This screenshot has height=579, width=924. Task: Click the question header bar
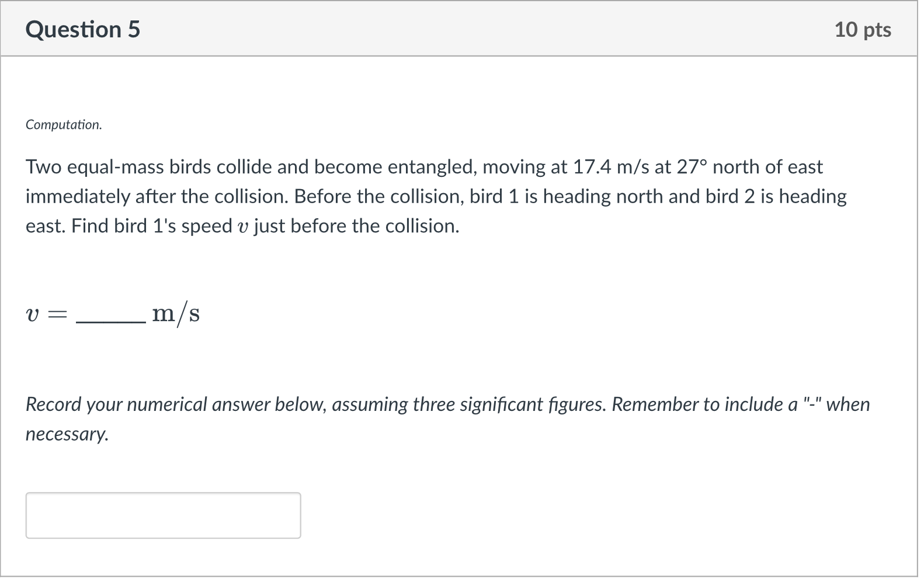click(x=461, y=29)
